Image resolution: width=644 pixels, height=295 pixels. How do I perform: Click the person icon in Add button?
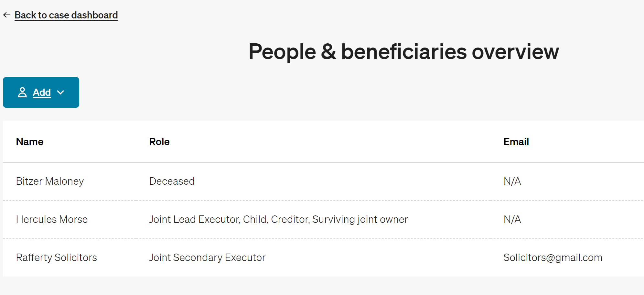[x=22, y=92]
